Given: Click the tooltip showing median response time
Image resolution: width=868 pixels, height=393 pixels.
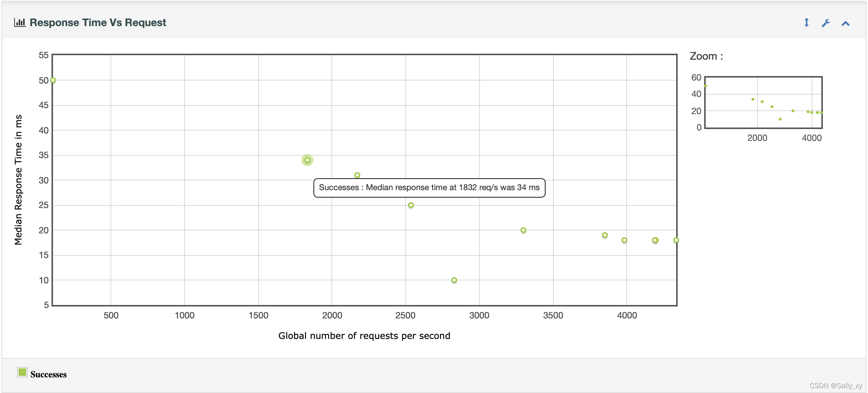Looking at the screenshot, I should [429, 188].
